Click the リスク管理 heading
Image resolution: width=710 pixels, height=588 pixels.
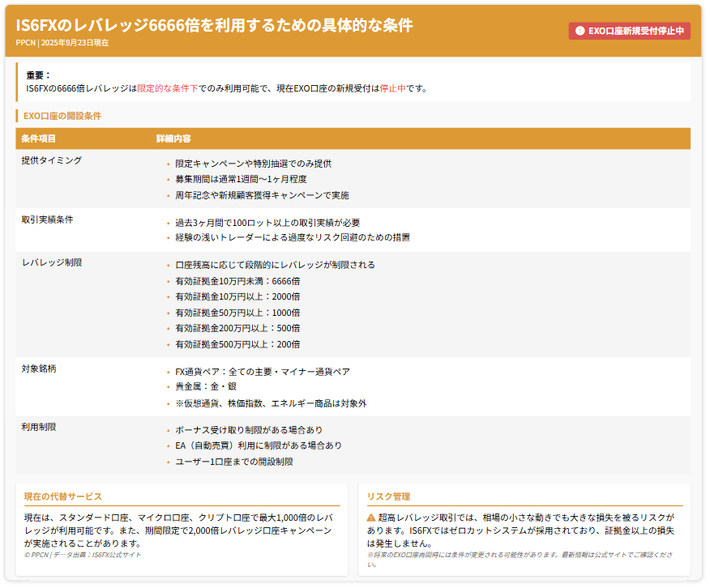388,496
